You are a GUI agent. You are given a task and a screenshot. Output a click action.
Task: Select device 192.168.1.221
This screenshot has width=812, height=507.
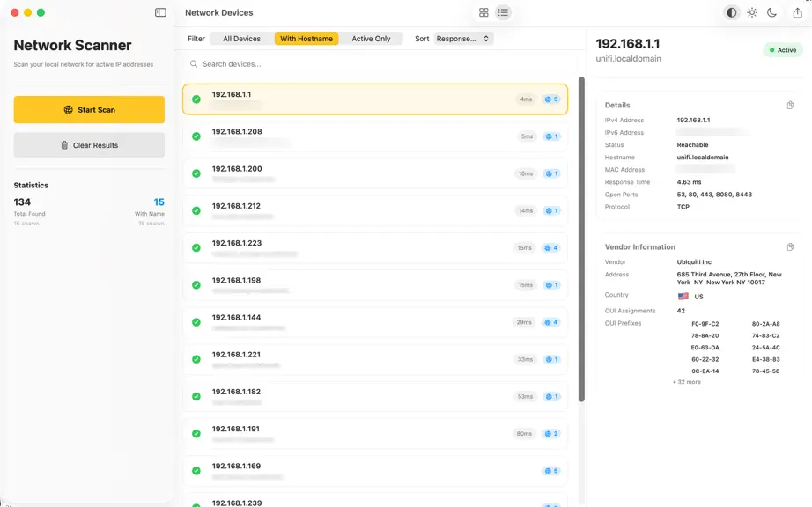pos(375,359)
